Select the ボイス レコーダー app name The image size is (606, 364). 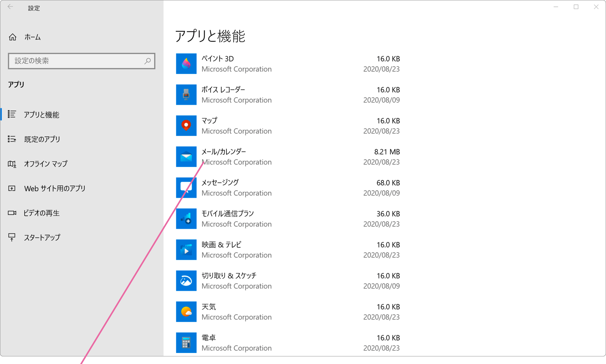tap(223, 90)
